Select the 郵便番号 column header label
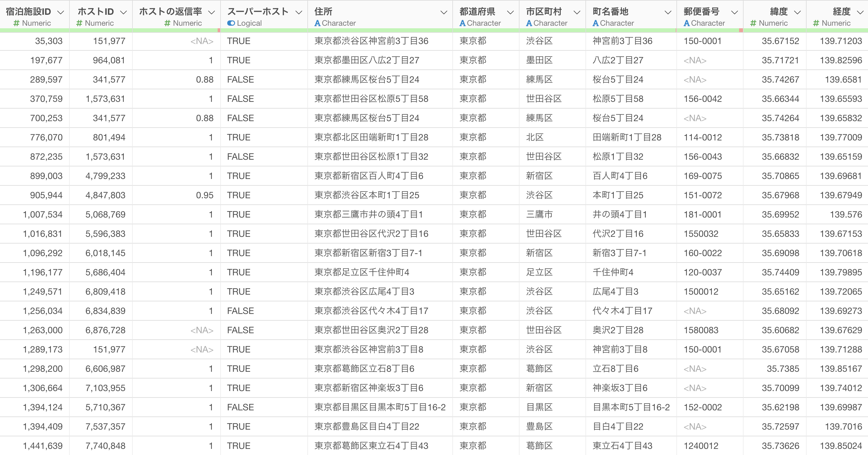 tap(701, 12)
